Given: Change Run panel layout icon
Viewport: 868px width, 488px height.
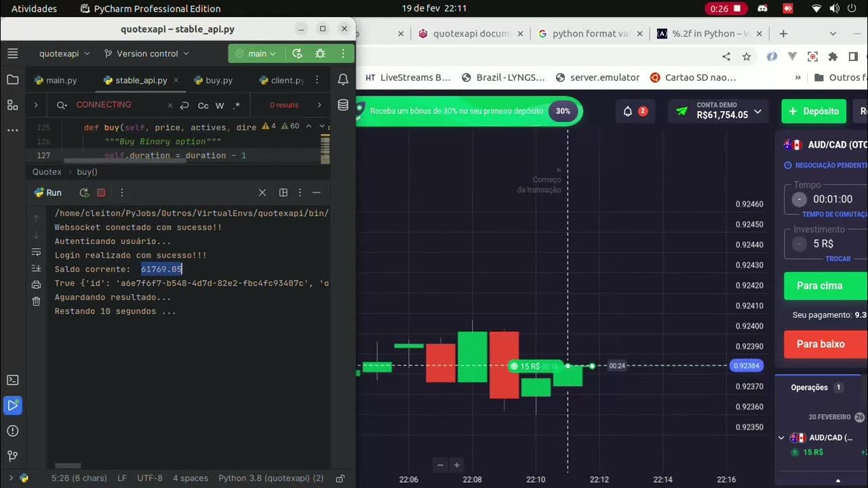Looking at the screenshot, I should point(283,192).
